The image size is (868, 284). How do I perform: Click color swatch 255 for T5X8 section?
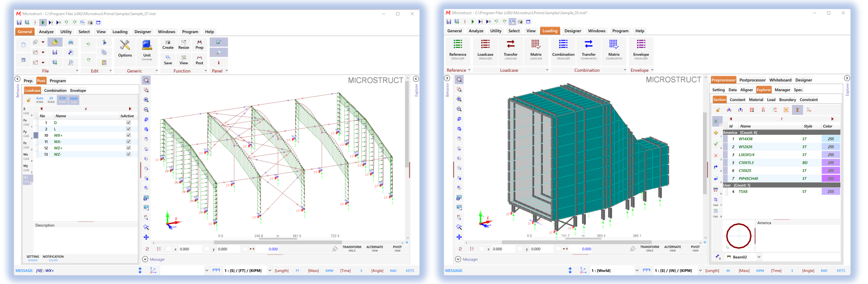click(831, 191)
